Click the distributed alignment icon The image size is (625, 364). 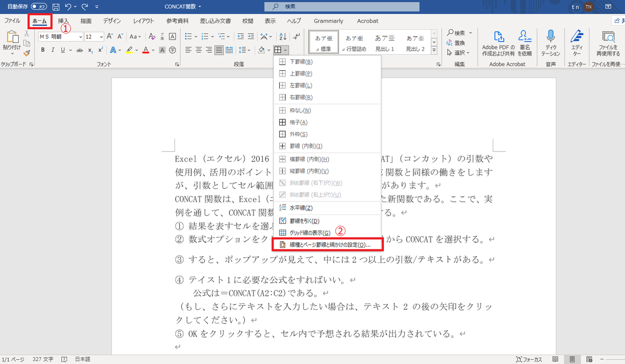pos(229,50)
